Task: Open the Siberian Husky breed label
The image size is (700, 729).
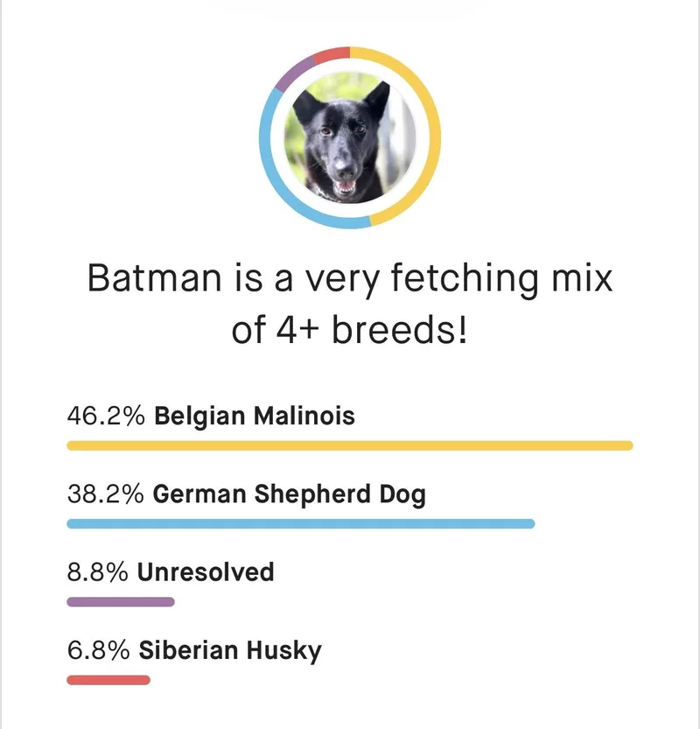Action: pos(230,650)
